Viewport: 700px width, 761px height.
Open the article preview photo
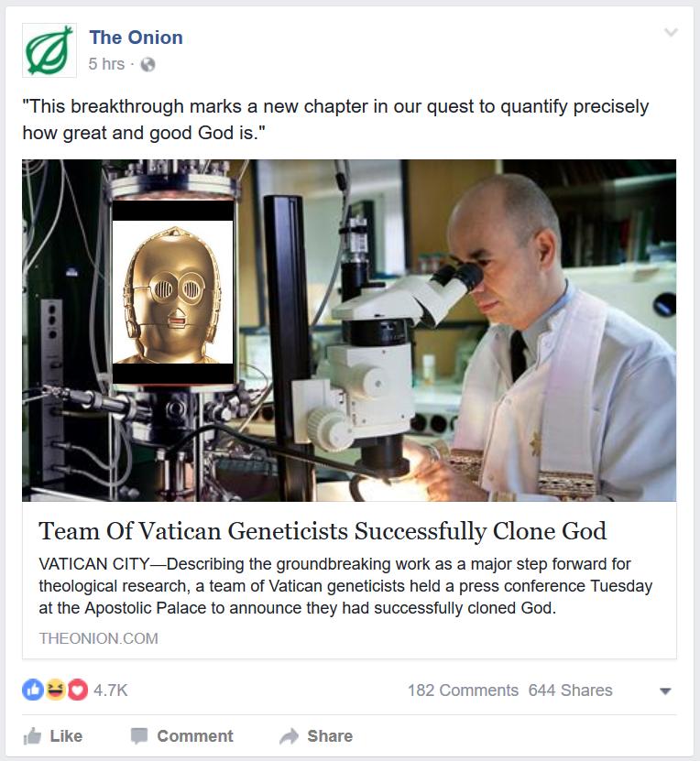(349, 330)
